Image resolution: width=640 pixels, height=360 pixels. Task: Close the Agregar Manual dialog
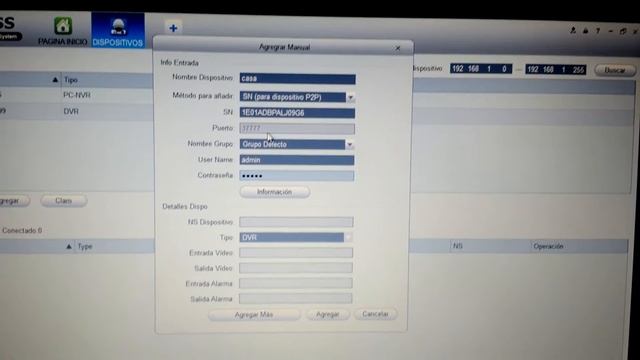click(x=398, y=48)
